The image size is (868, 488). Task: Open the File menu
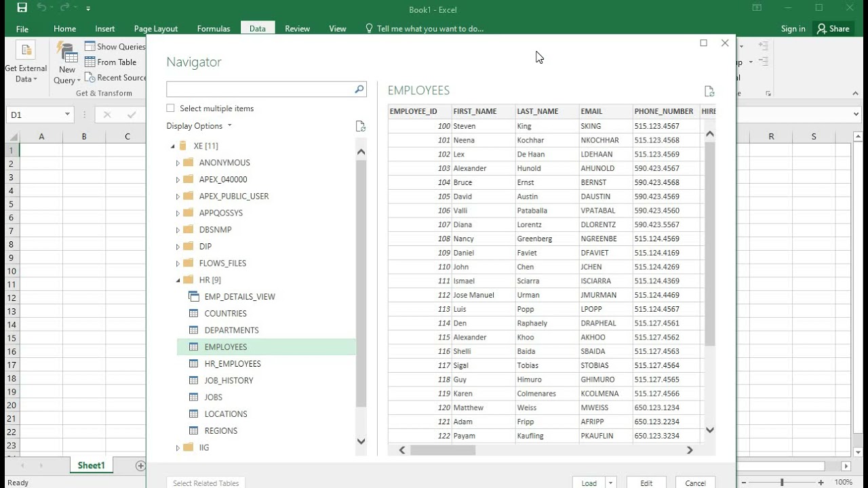pos(22,29)
